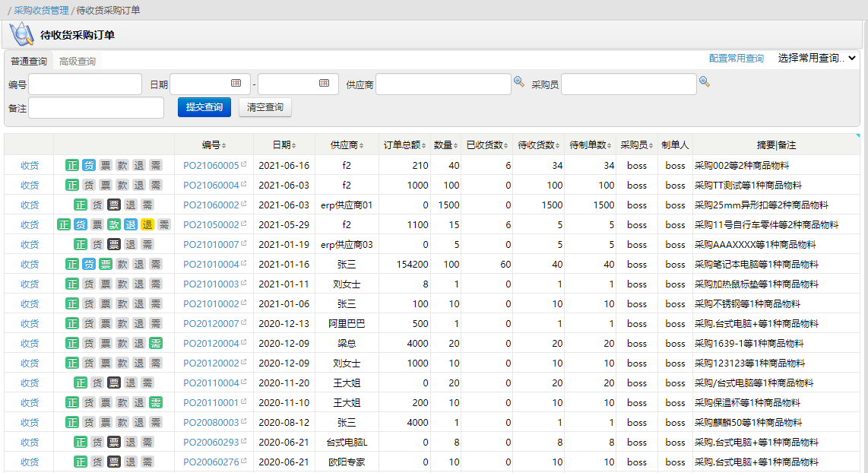This screenshot has height=473, width=868.
Task: Open purchase order PO21050002
Action: [x=211, y=224]
